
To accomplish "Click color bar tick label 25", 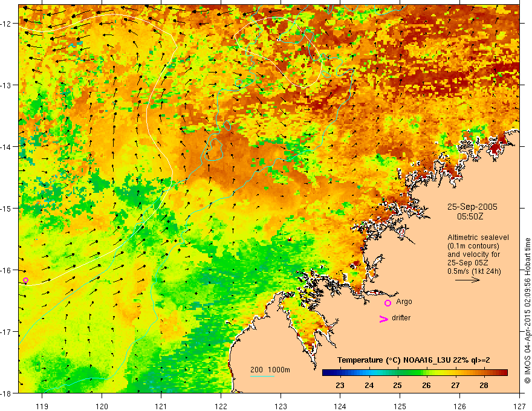I will [x=397, y=385].
